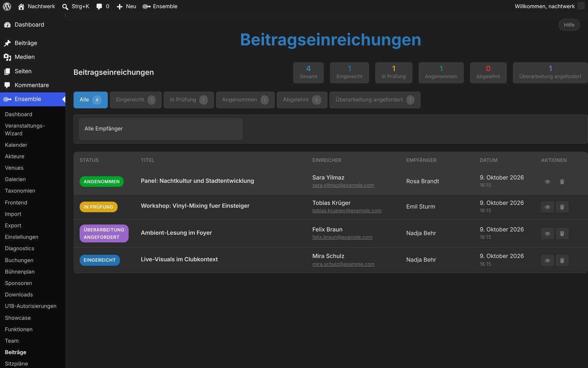The image size is (588, 368).
Task: Click the Kommentare speech bubble icon in the sidebar
Action: tap(7, 85)
